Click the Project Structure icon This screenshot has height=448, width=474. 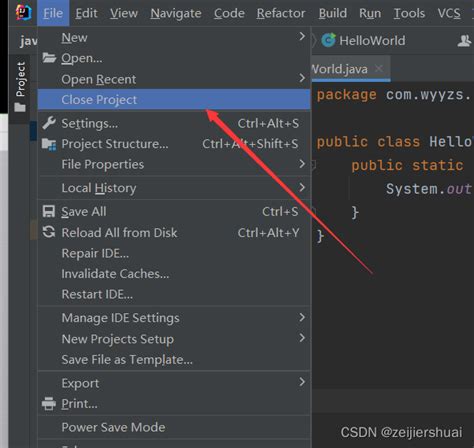(x=49, y=144)
